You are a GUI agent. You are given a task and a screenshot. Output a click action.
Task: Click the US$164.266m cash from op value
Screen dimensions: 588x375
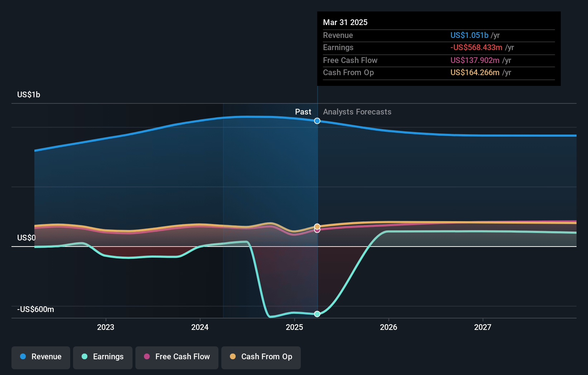click(475, 72)
